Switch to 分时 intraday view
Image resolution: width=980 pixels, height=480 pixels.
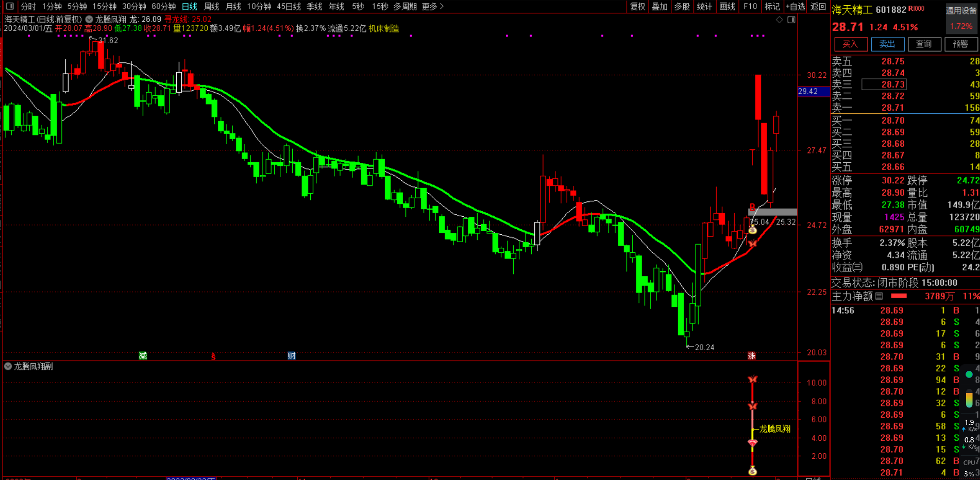28,6
